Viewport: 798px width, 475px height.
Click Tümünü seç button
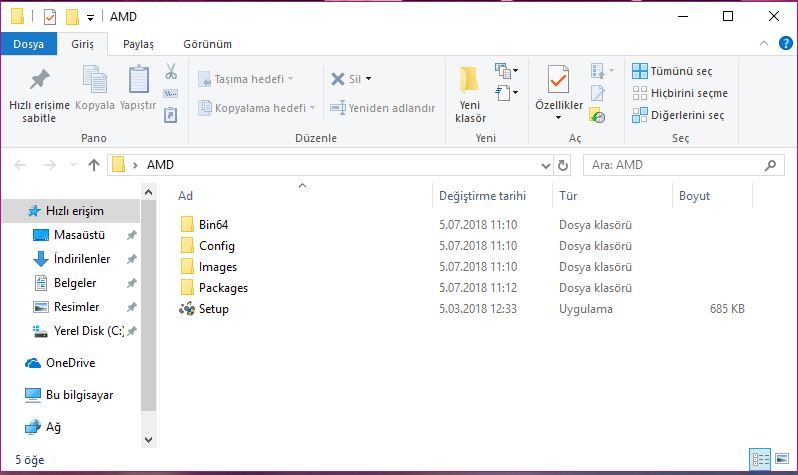coord(672,71)
